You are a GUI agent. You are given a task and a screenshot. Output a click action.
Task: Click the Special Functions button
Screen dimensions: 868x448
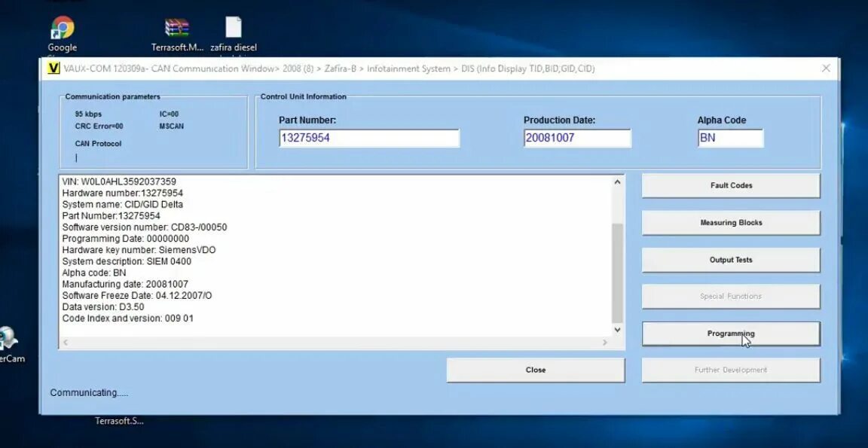click(x=731, y=297)
